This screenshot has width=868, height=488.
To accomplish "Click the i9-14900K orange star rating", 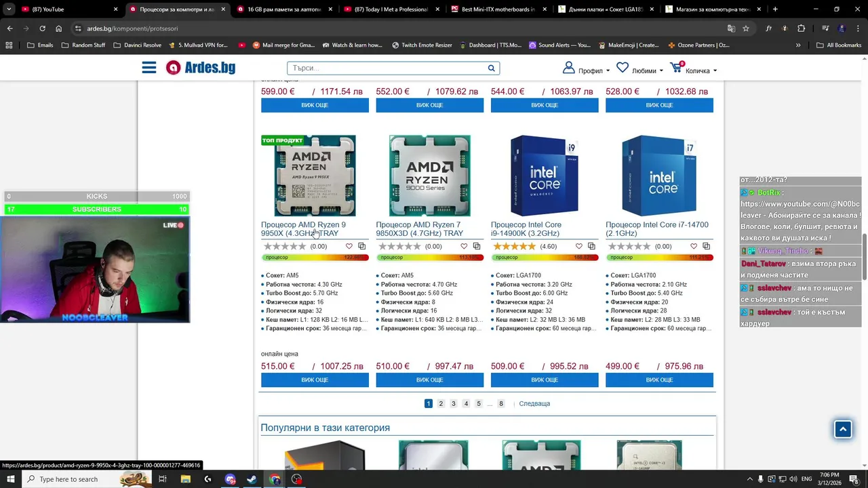I will [x=515, y=246].
